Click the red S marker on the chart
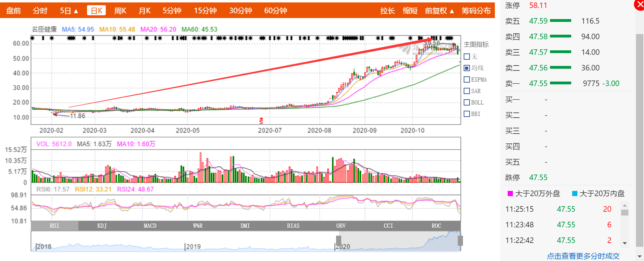The height and width of the screenshot is (261, 644). tap(261, 121)
